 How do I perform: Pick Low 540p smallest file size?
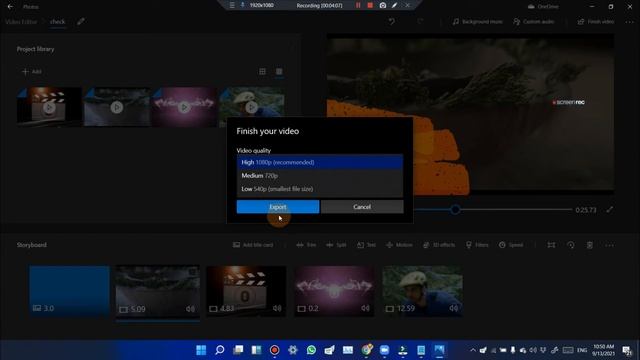coord(320,189)
